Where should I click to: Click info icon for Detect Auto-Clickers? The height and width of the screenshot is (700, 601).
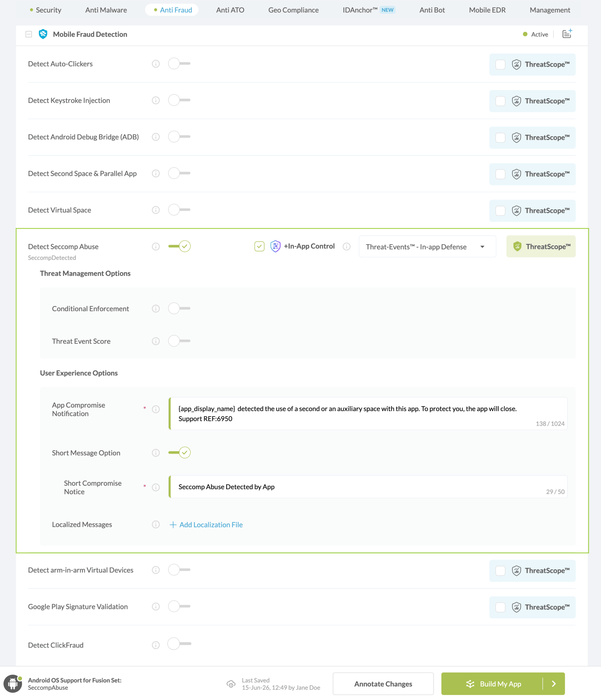156,64
